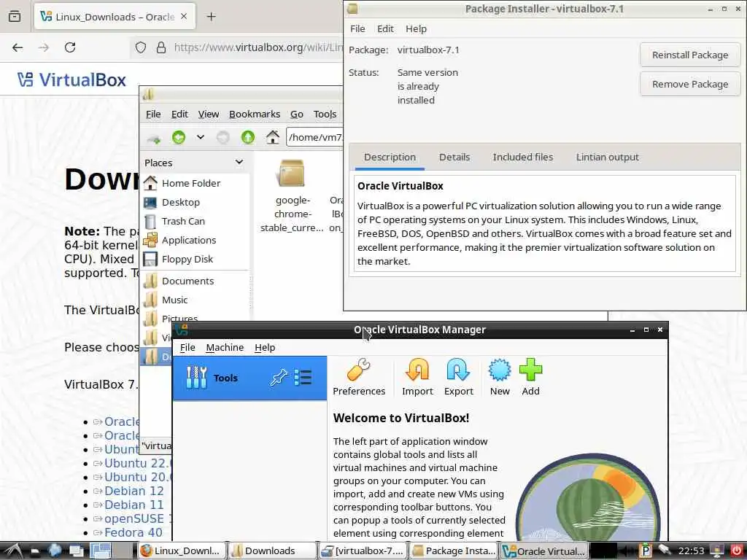The width and height of the screenshot is (747, 560).
Task: Open the Tools list menu icon
Action: [x=303, y=378]
